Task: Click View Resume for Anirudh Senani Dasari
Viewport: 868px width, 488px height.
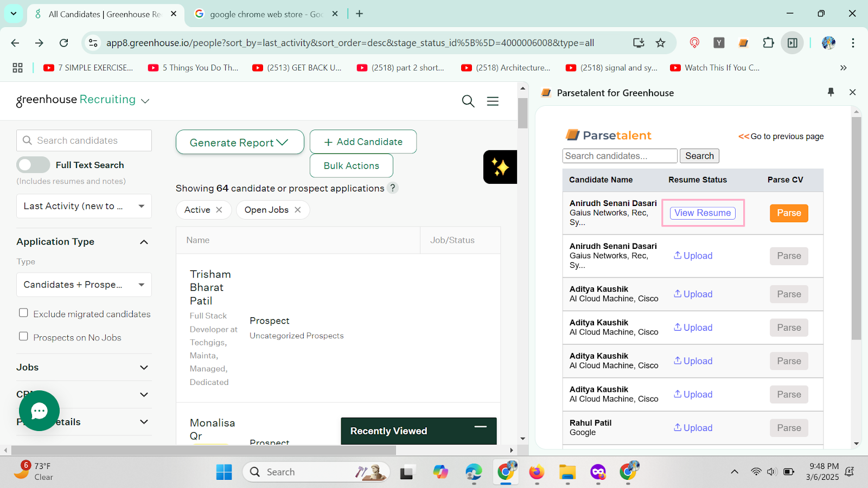Action: click(703, 213)
